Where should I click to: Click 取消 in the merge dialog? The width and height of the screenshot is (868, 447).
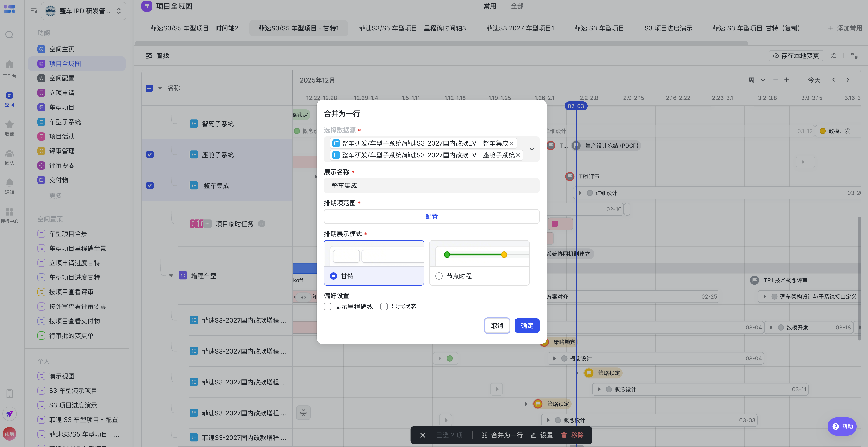tap(497, 326)
